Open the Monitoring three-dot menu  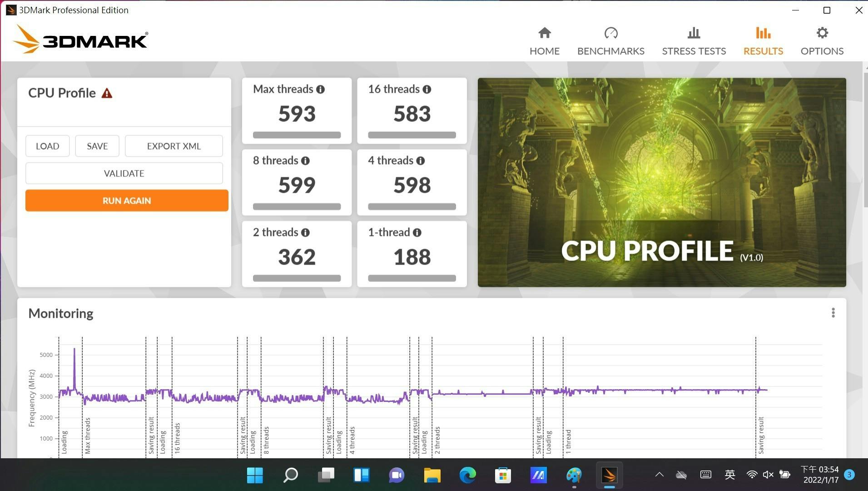click(833, 313)
